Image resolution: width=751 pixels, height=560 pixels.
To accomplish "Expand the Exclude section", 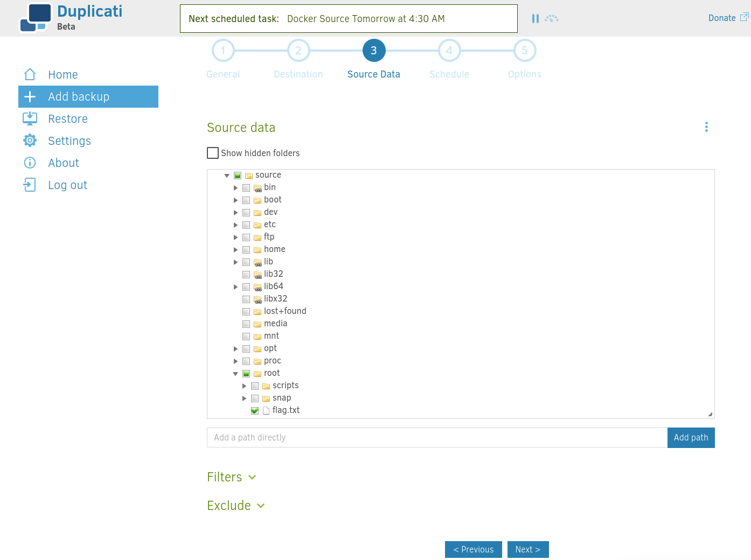I will 236,506.
